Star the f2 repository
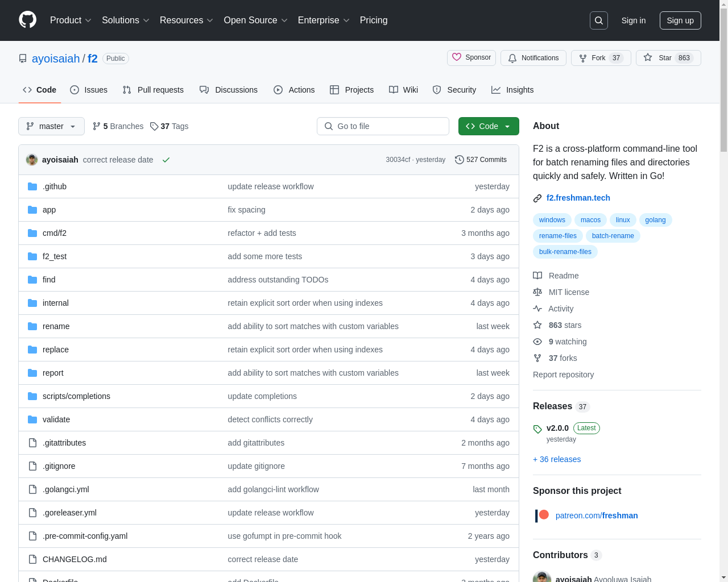Viewport: 728px width, 582px height. (x=668, y=58)
